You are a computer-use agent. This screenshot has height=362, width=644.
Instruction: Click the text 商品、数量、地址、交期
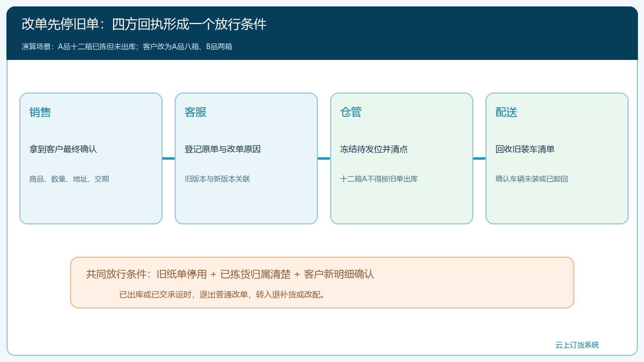pyautogui.click(x=69, y=179)
